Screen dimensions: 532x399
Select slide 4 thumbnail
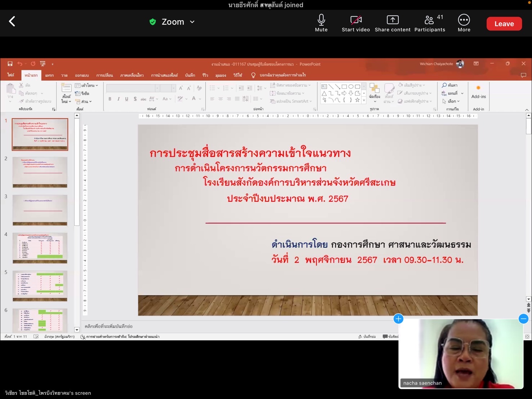point(40,248)
